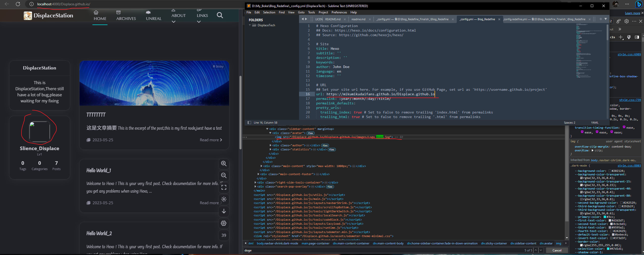
Task: Click the #3cc primary-color swatch
Action: click(x=605, y=217)
